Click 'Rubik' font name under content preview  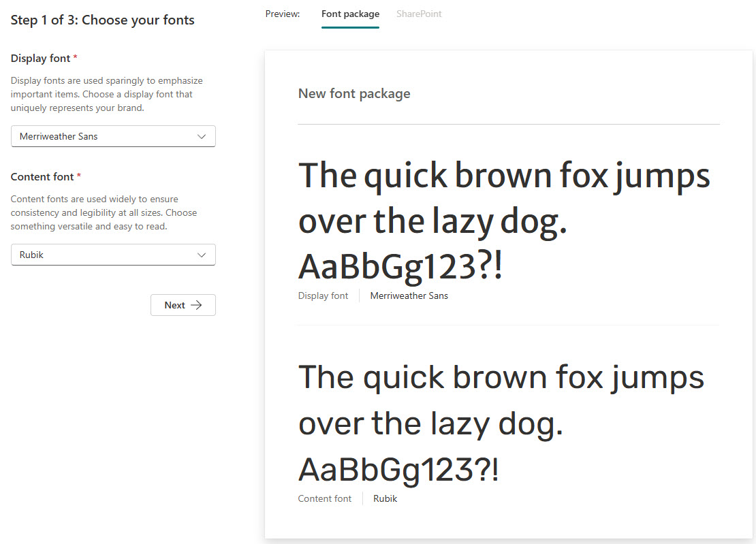point(385,498)
